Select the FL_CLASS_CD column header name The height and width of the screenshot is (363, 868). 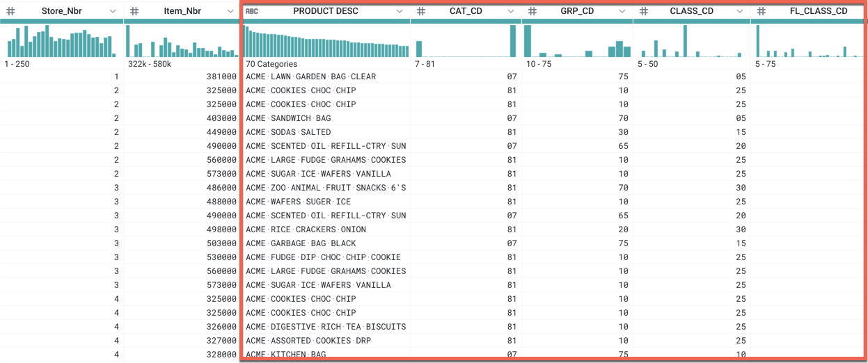[x=818, y=12]
